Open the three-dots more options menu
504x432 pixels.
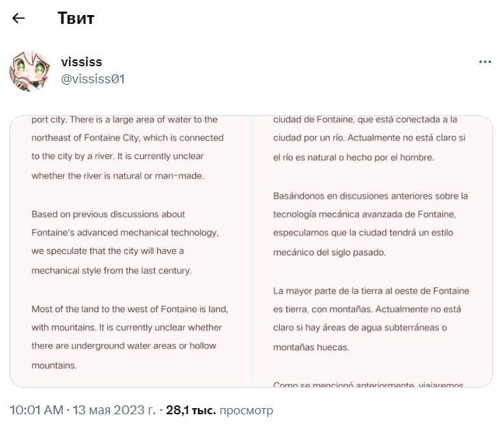point(485,61)
